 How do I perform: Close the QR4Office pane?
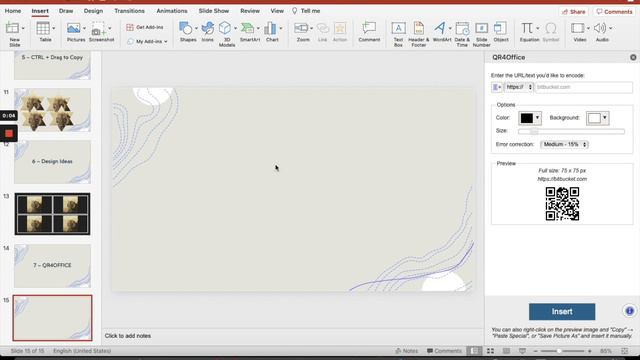(x=633, y=58)
